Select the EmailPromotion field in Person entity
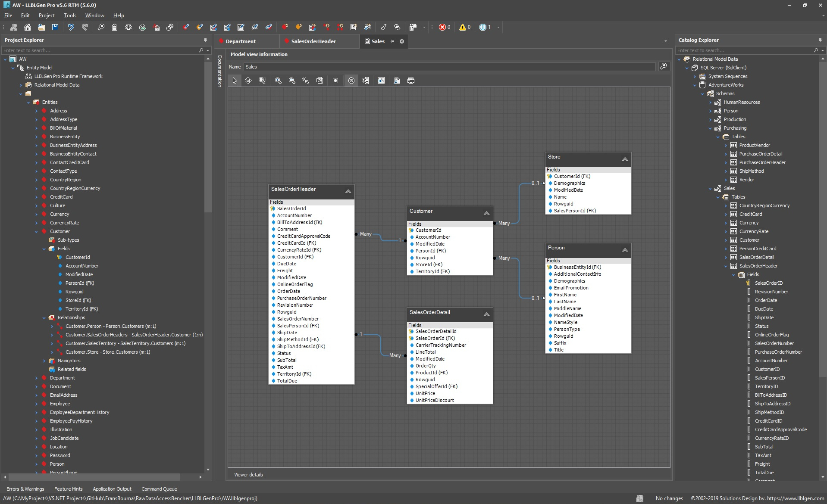 (x=571, y=288)
